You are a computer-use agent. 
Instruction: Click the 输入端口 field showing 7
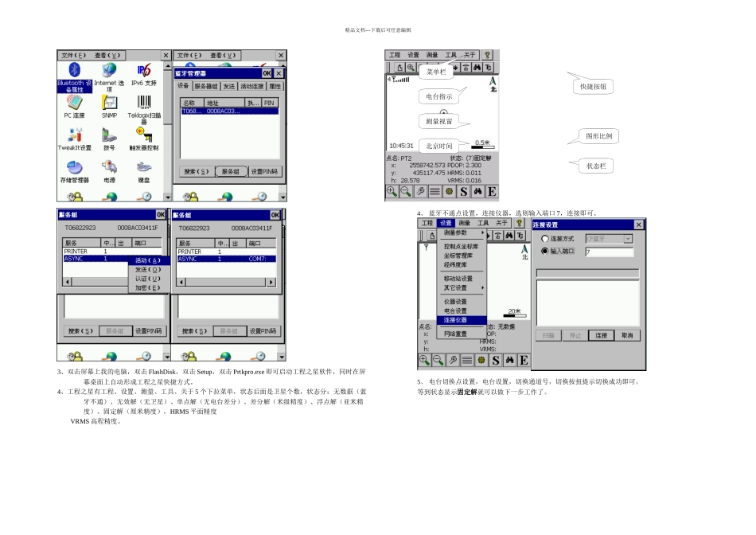[x=610, y=252]
